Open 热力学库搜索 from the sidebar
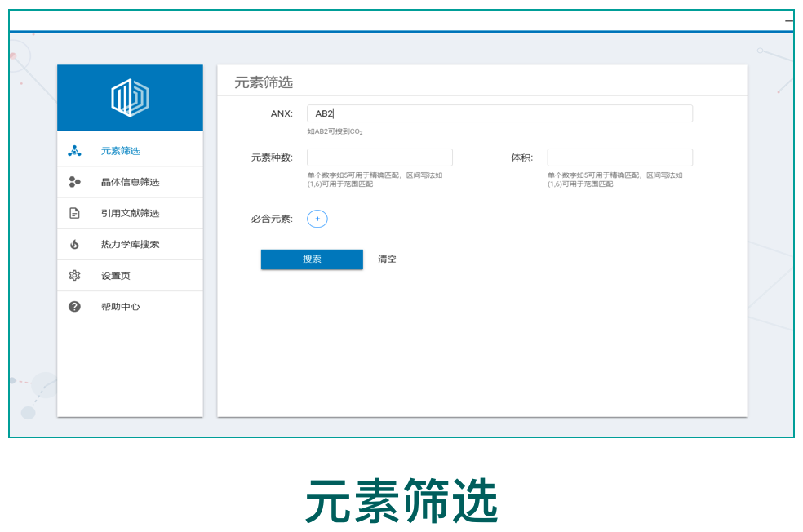Viewport: 803px width, 532px height. (x=130, y=244)
